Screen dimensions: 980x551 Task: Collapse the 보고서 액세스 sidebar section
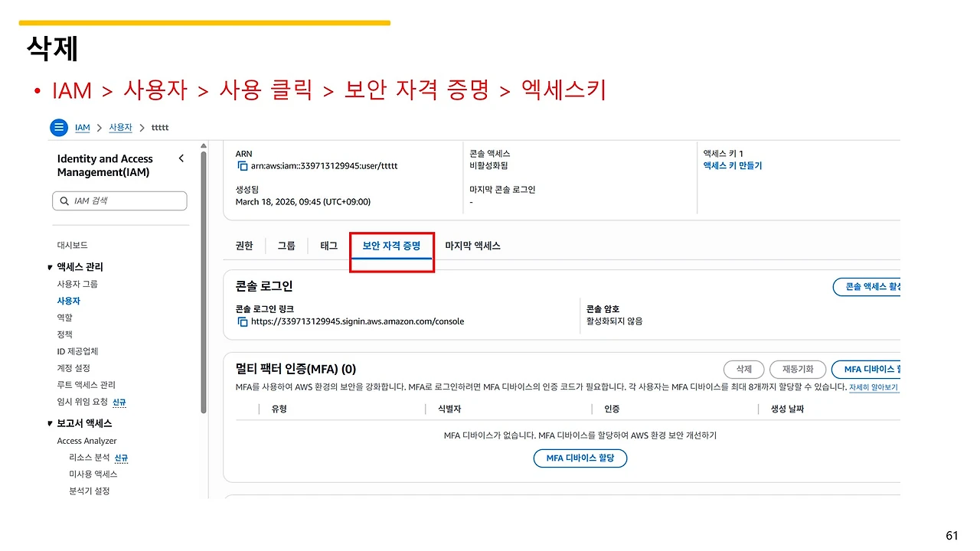pos(49,422)
